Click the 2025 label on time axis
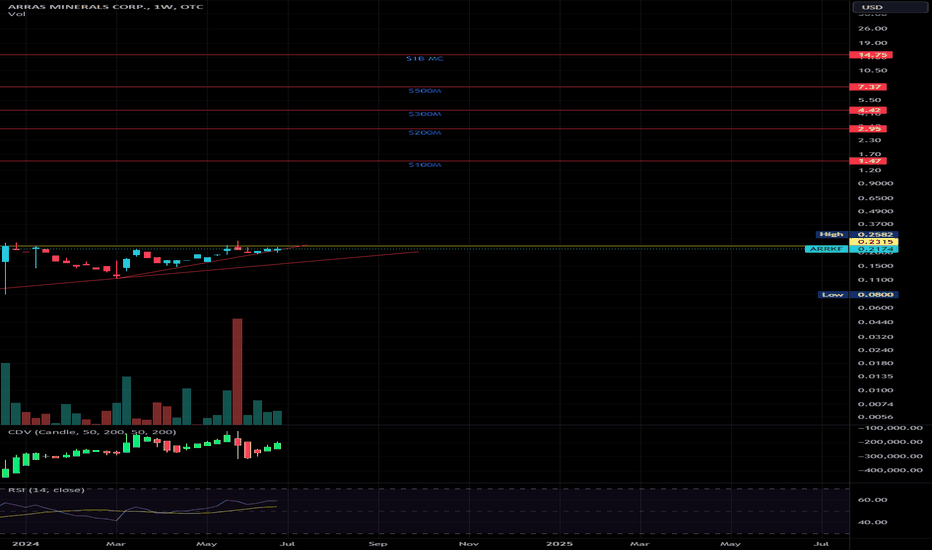Image resolution: width=932 pixels, height=550 pixels. click(x=559, y=543)
